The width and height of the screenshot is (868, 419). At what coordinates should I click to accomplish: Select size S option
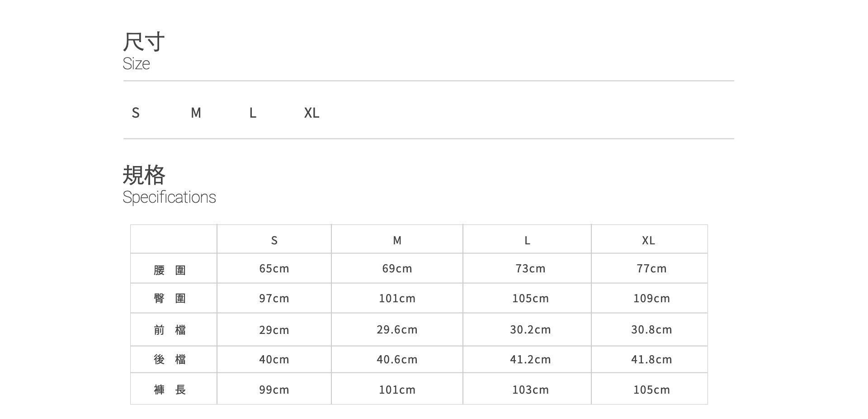[x=136, y=113]
